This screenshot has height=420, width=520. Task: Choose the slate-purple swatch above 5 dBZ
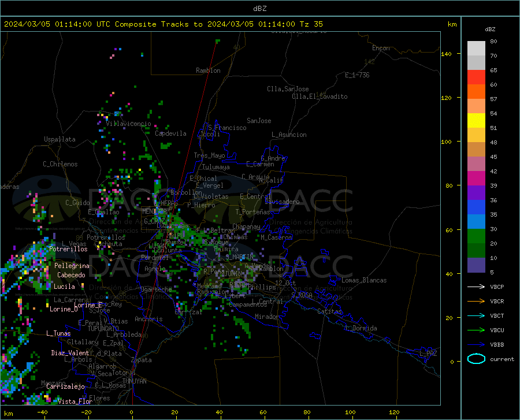[476, 265]
